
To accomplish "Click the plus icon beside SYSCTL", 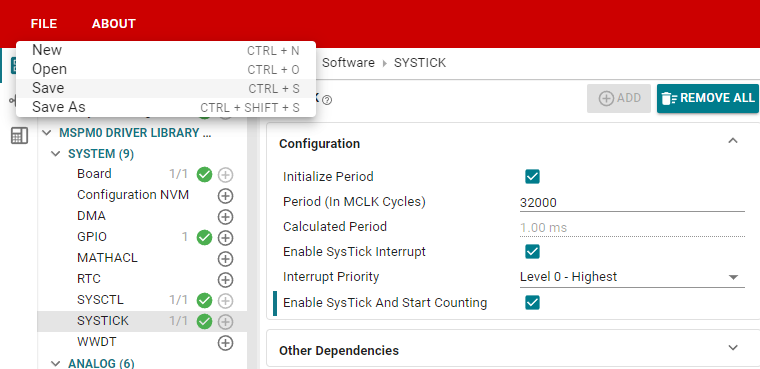I will tap(225, 301).
